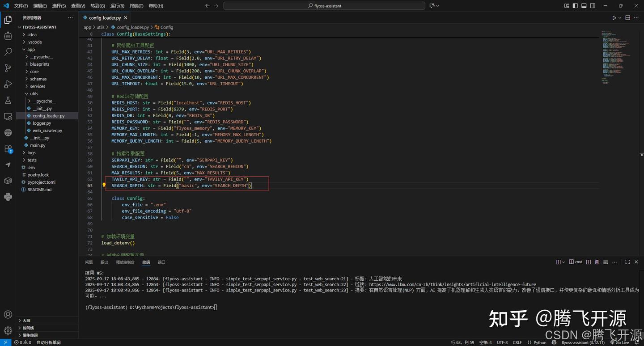The height and width of the screenshot is (346, 644).
Task: Switch to the 问题 panel tab
Action: pyautogui.click(x=89, y=262)
